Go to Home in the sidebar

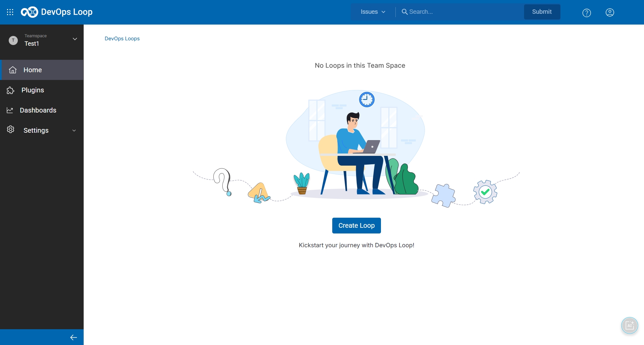pyautogui.click(x=42, y=70)
